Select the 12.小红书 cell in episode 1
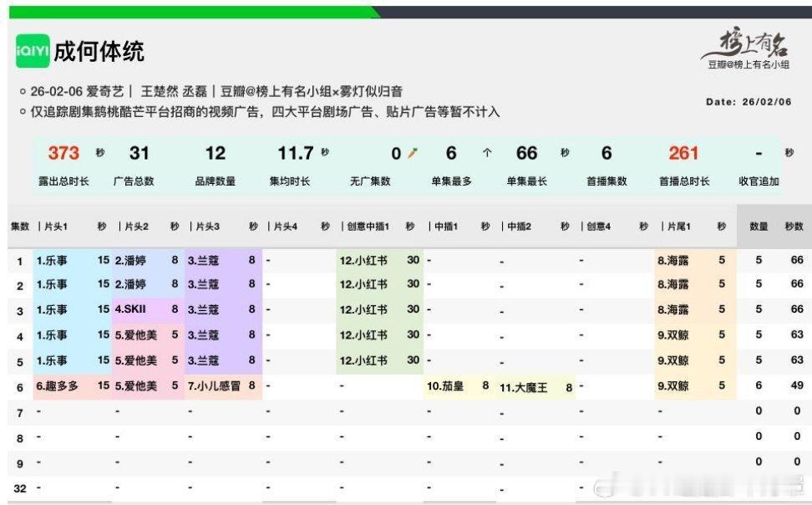Viewport: 812px width, 505px height. tap(362, 261)
